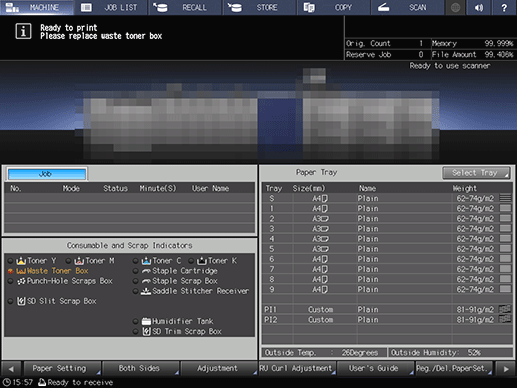This screenshot has height=388, width=517.
Task: Click the Saddle Stitcher Receiver icon
Action: 146,291
